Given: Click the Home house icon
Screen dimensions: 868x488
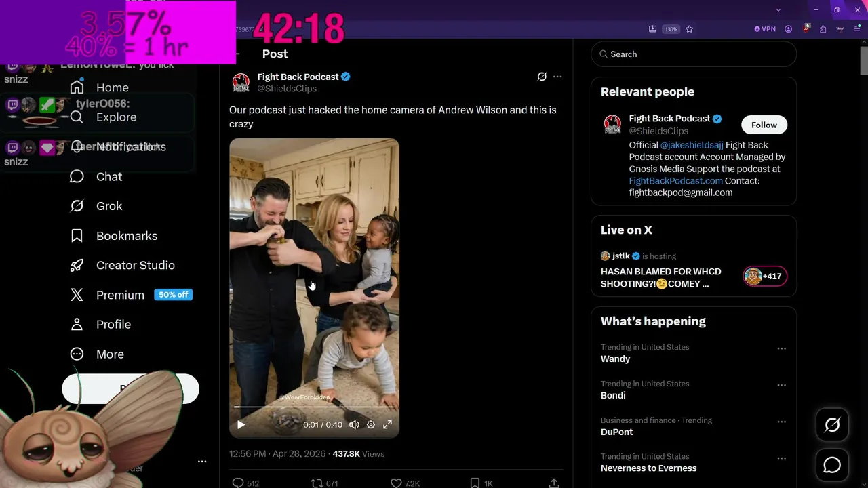Looking at the screenshot, I should click(x=77, y=87).
